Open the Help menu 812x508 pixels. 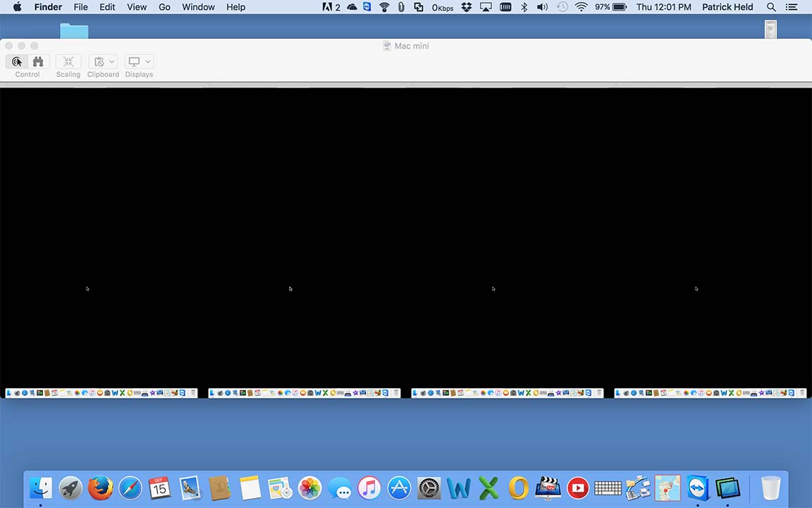[x=235, y=7]
